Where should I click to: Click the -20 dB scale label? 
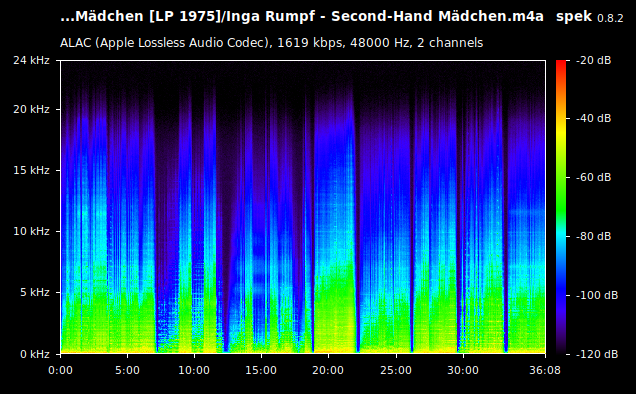click(x=593, y=60)
